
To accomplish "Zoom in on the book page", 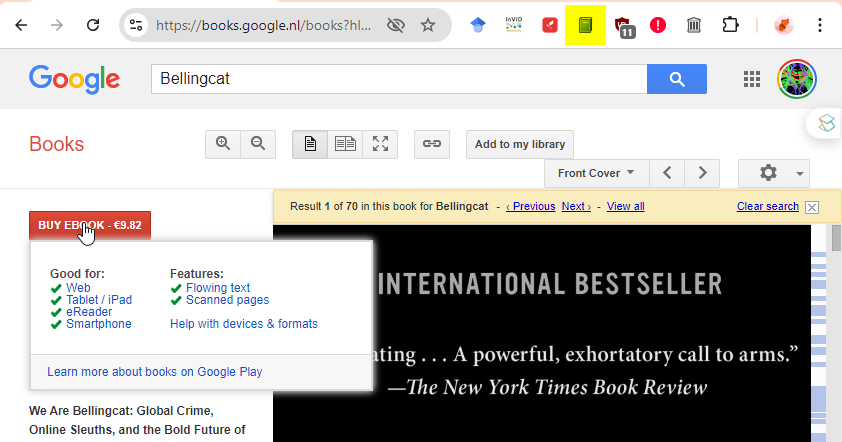I will [x=223, y=144].
